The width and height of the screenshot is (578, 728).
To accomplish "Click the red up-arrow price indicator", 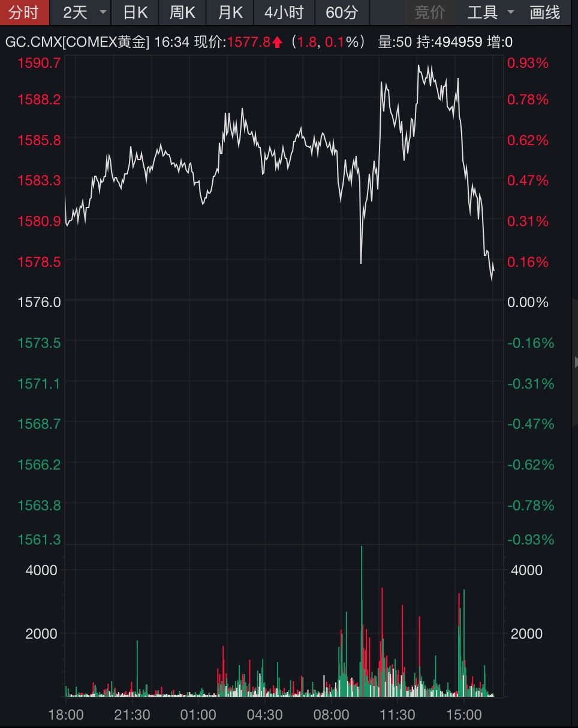I will click(x=277, y=42).
